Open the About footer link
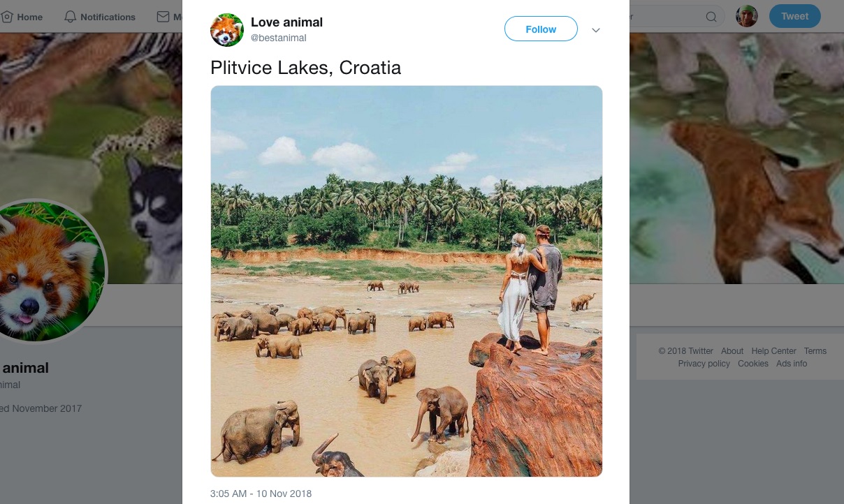Viewport: 844px width, 504px height. point(732,351)
